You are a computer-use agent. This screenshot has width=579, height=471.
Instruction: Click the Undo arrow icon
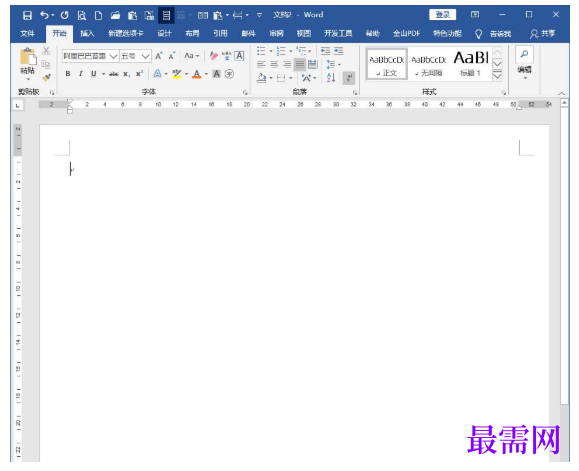click(x=44, y=15)
